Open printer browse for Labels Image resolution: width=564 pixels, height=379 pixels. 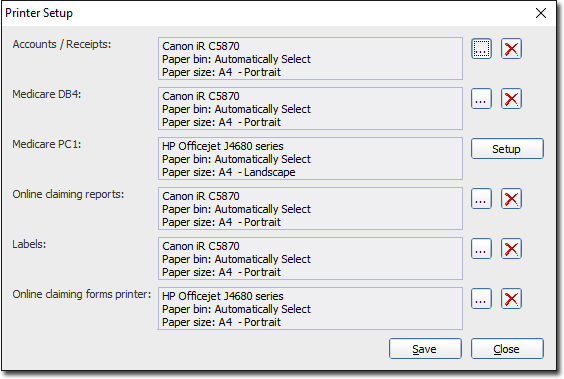tap(481, 248)
